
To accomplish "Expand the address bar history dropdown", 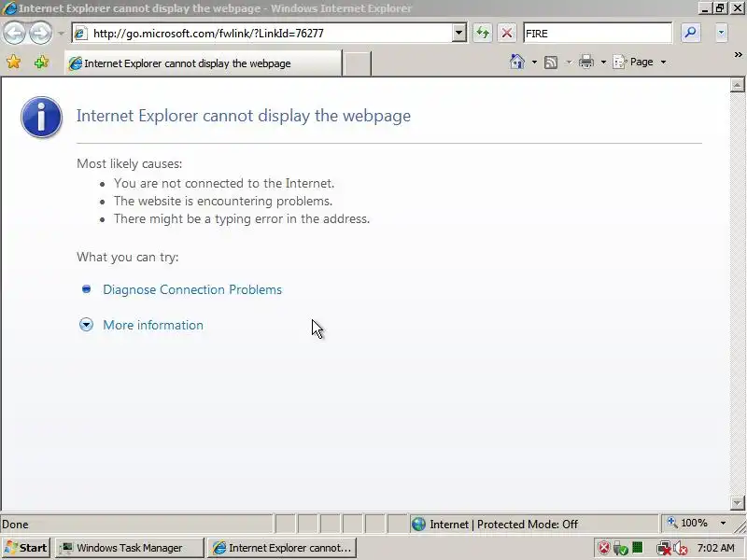I will pos(458,34).
